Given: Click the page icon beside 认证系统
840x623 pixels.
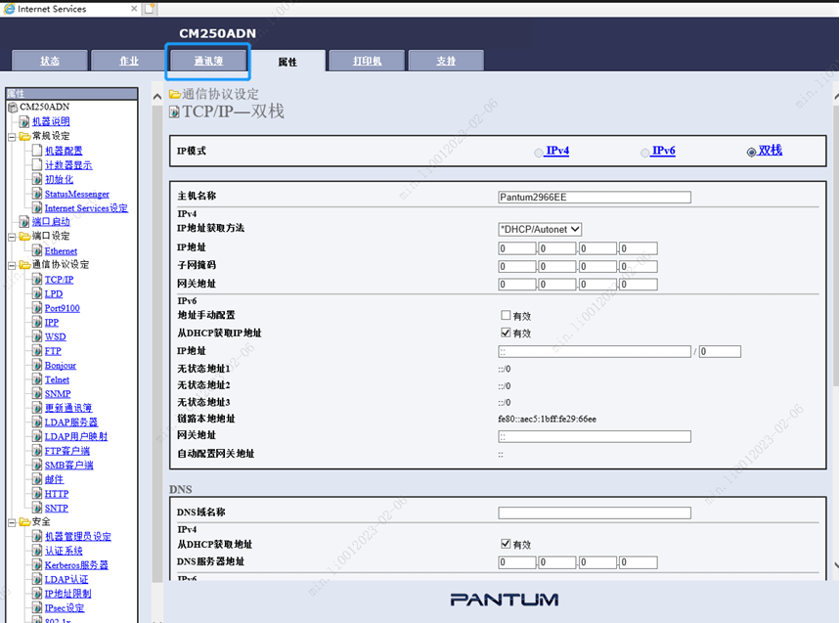Looking at the screenshot, I should tap(37, 551).
